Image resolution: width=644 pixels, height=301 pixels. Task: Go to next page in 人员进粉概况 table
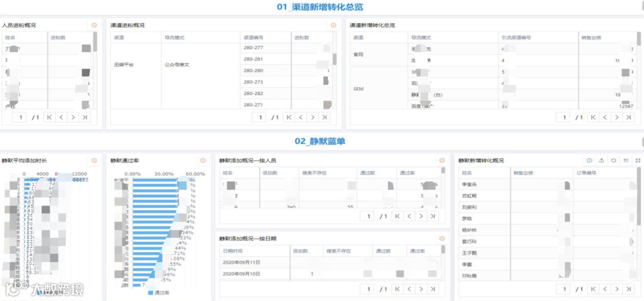coord(73,117)
